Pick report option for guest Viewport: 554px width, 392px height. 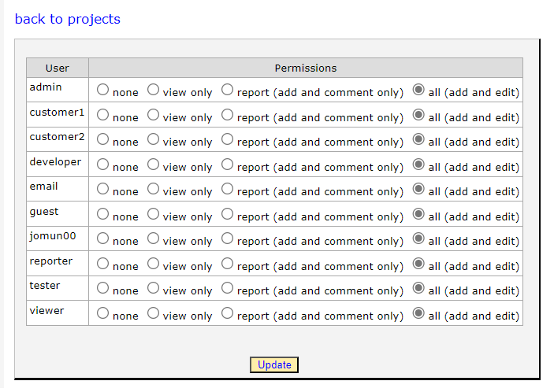point(227,214)
